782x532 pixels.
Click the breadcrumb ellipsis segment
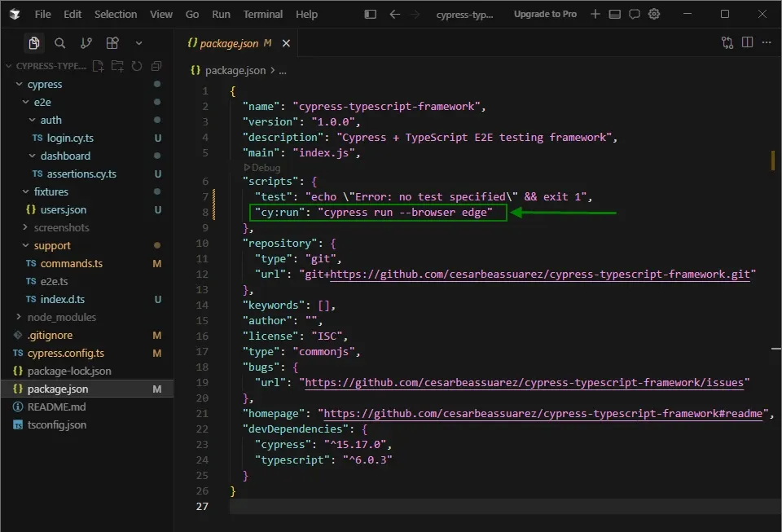coord(283,71)
